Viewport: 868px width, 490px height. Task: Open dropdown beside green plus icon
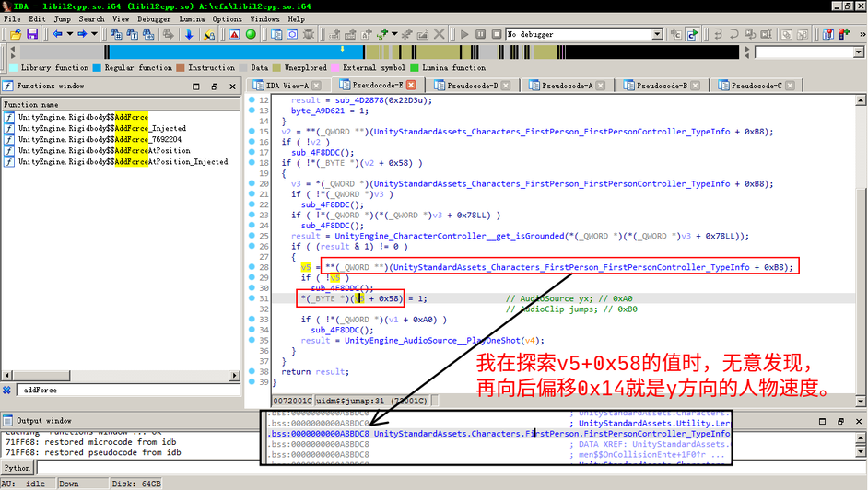point(394,34)
